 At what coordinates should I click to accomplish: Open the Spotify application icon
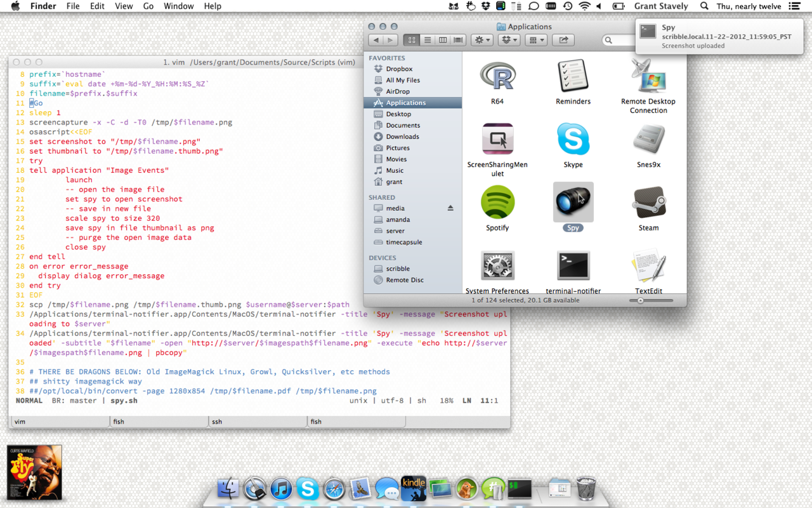pos(497,202)
